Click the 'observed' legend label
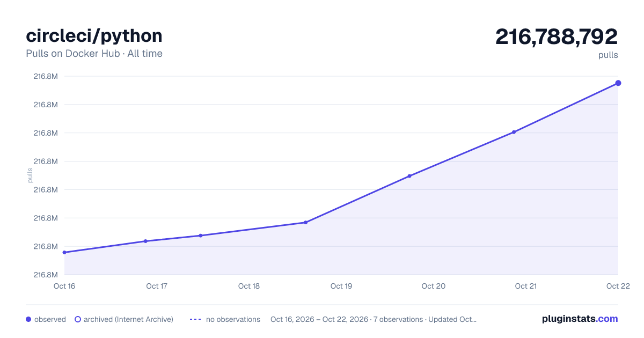The width and height of the screenshot is (644, 338). coord(50,319)
